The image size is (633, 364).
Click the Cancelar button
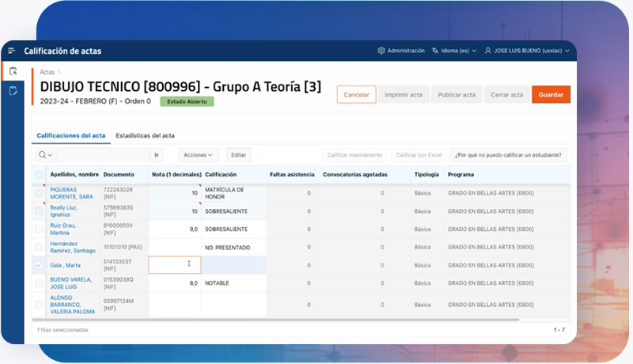tap(356, 95)
